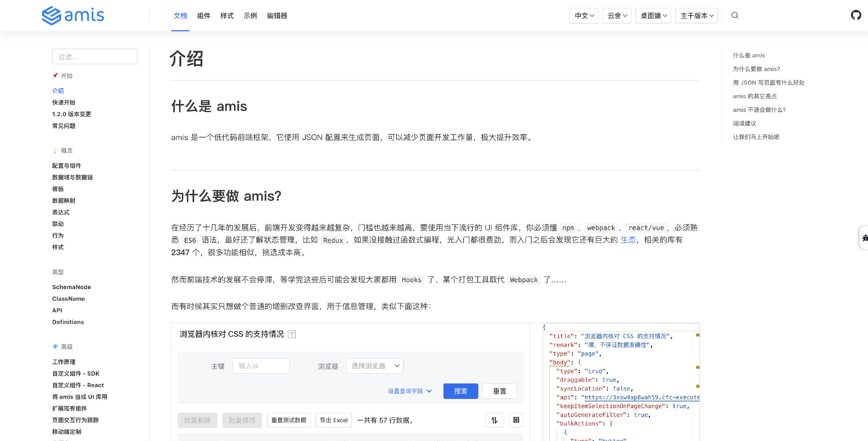Image resolution: width=868 pixels, height=441 pixels.
Task: Click the amis logo icon
Action: tap(51, 16)
